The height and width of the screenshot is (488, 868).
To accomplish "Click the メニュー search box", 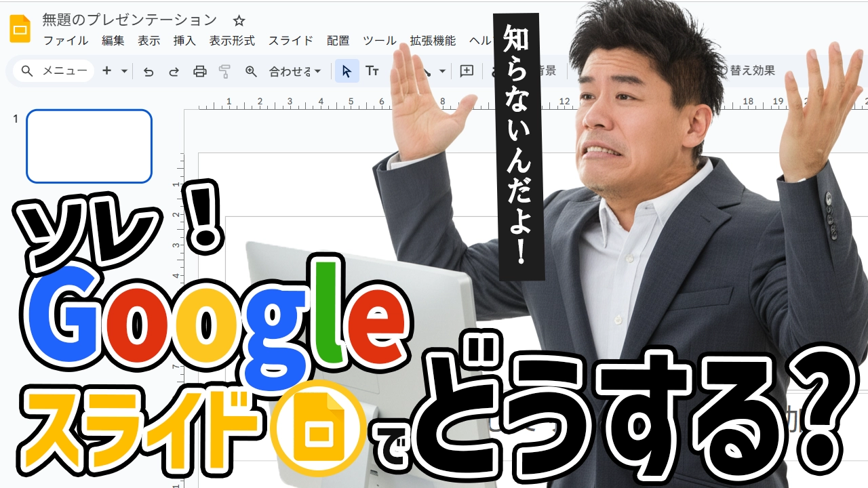I will tap(54, 70).
